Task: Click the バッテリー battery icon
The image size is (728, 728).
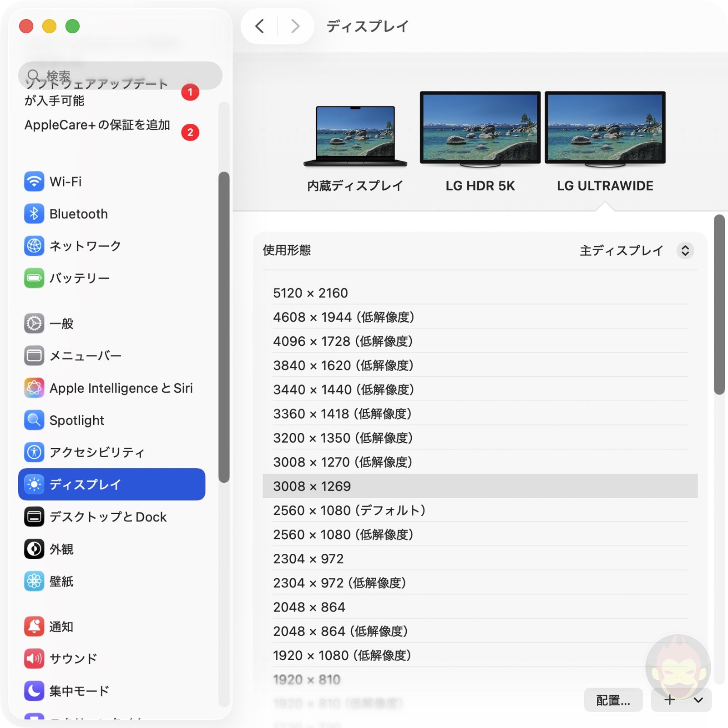Action: [x=34, y=278]
